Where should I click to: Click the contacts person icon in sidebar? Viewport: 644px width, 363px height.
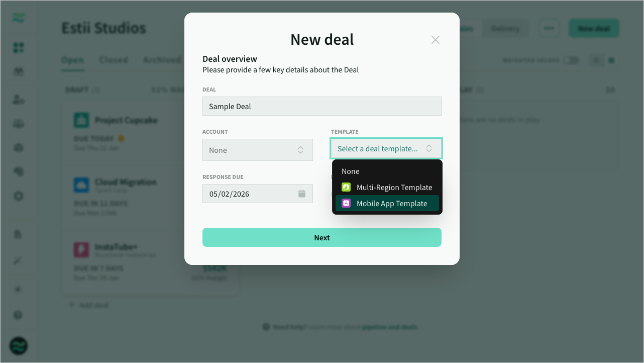18,100
